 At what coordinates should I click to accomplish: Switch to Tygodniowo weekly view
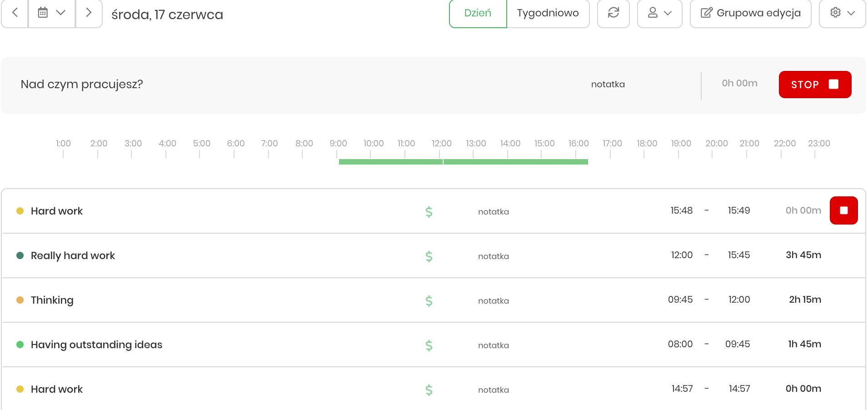(x=548, y=13)
